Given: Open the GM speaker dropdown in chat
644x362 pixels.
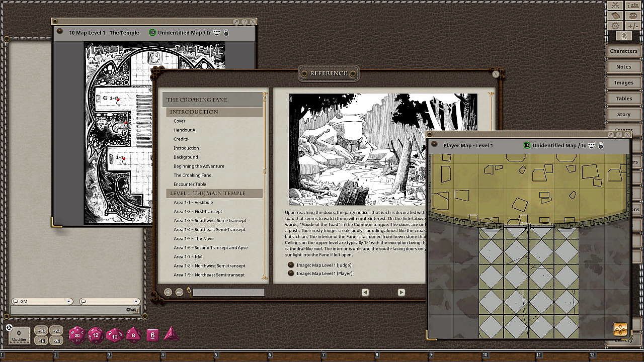Looking at the screenshot, I should tap(42, 302).
